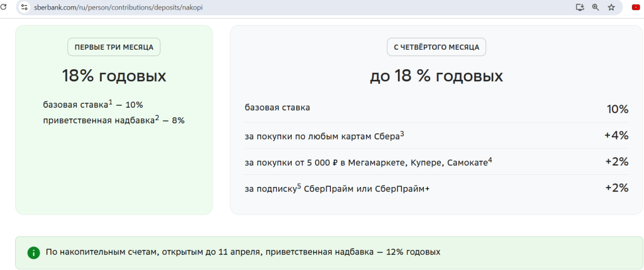Focus the sberbank.com address bar URL

118,8
